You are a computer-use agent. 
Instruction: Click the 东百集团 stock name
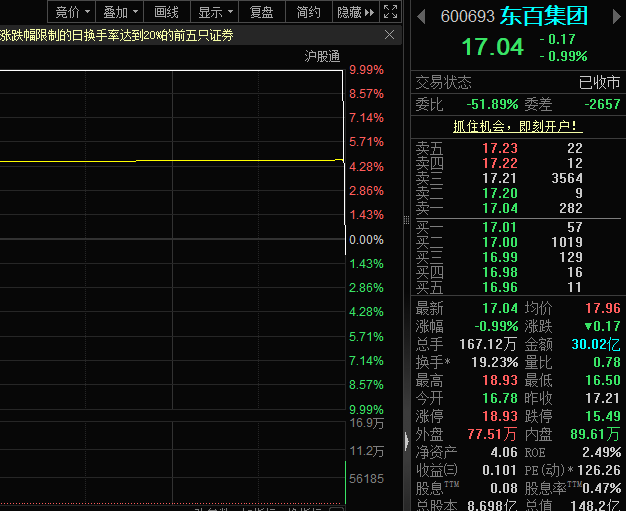(x=544, y=17)
